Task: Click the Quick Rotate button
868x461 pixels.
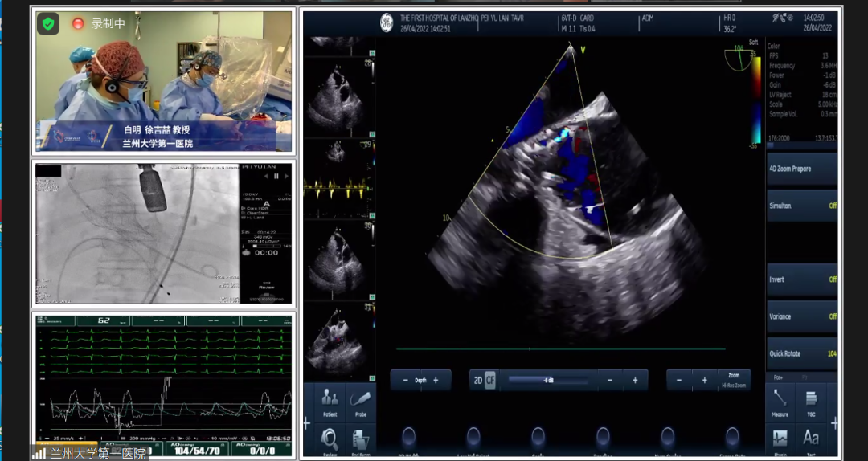Action: 801,353
